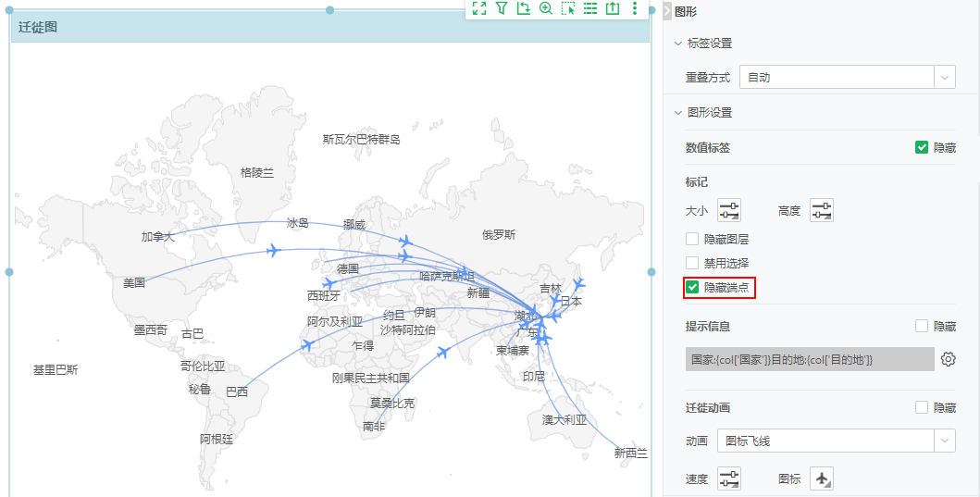Open the filter funnel tool
The image size is (980, 497).
pyautogui.click(x=501, y=8)
